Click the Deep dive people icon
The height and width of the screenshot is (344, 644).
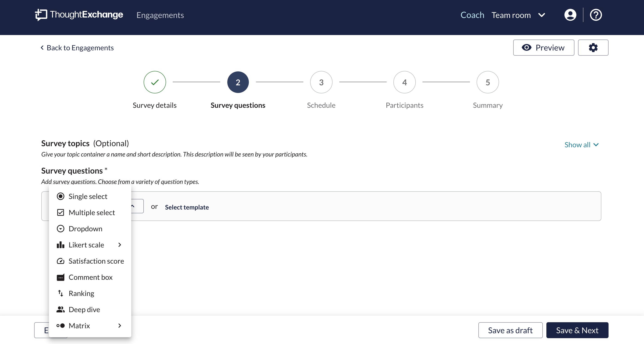coord(61,309)
